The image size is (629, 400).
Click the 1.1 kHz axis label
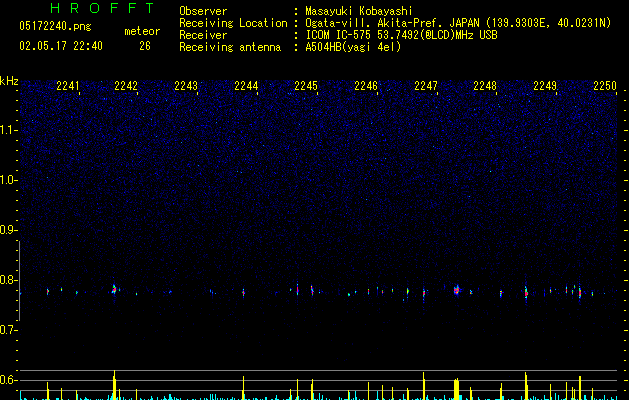(x=9, y=130)
